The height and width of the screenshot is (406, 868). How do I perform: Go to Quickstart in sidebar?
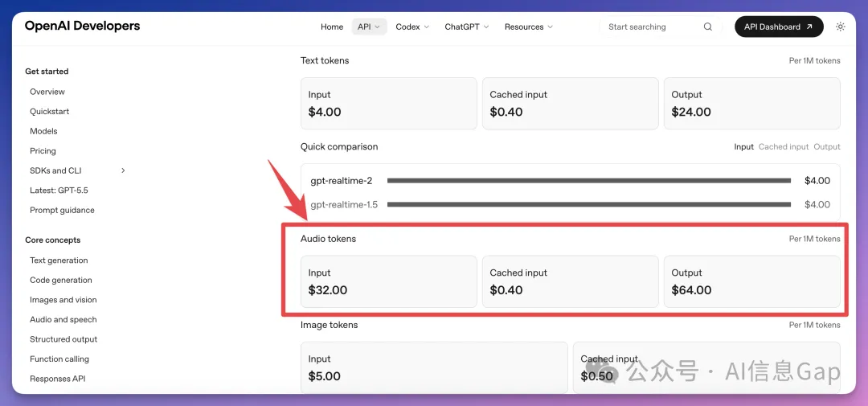point(50,111)
